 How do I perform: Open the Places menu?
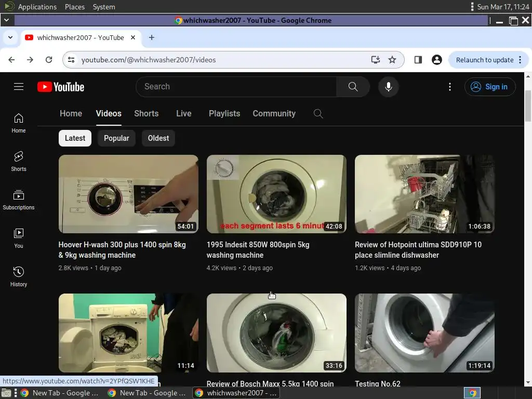pyautogui.click(x=75, y=7)
